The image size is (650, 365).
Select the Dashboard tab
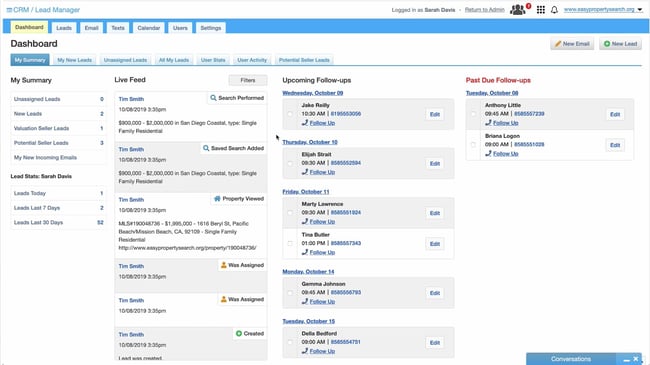pyautogui.click(x=29, y=27)
